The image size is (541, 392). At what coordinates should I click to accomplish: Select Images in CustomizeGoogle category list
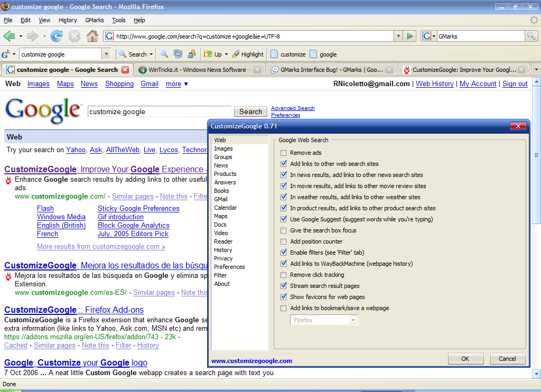click(239, 148)
